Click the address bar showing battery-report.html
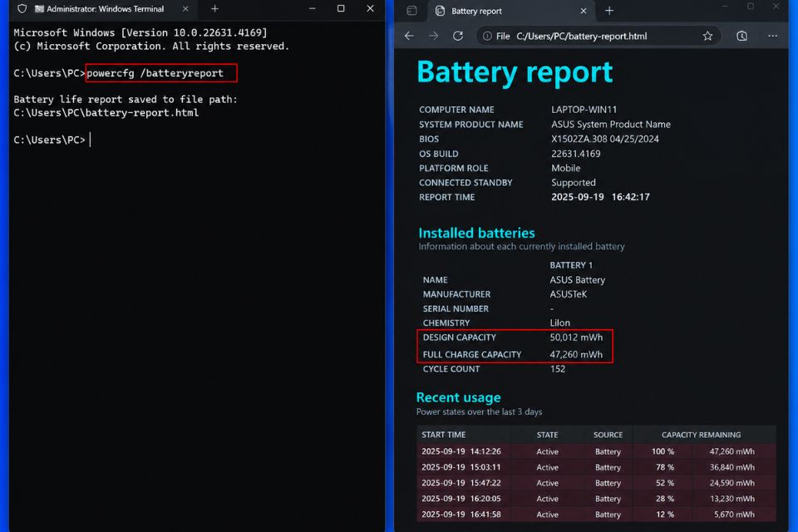 (598, 36)
